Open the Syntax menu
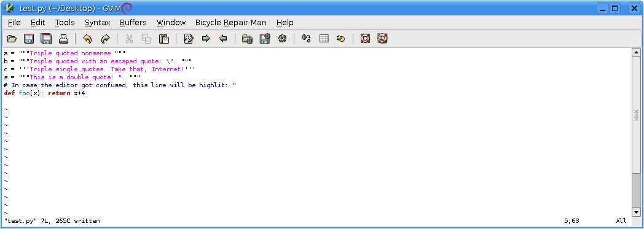 [x=97, y=23]
